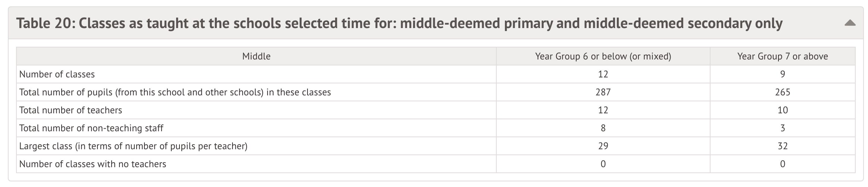The image size is (868, 187).
Task: Select the 'Middle' column header
Action: click(x=256, y=56)
